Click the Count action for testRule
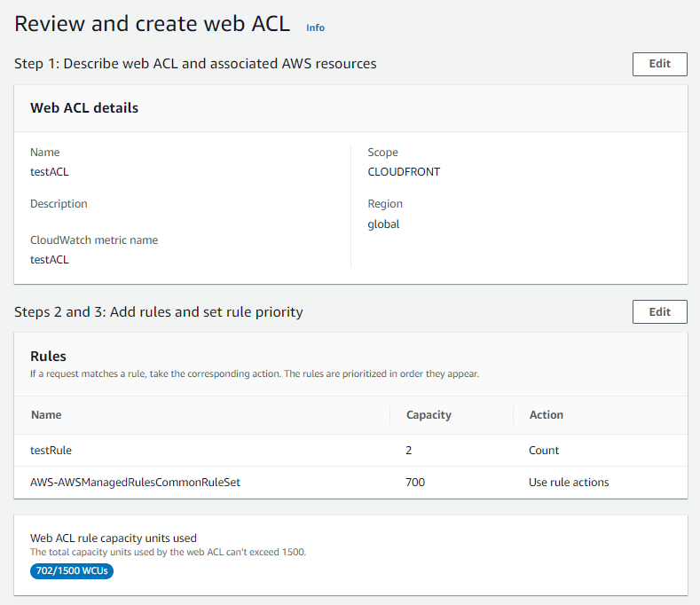This screenshot has height=605, width=700. (544, 451)
